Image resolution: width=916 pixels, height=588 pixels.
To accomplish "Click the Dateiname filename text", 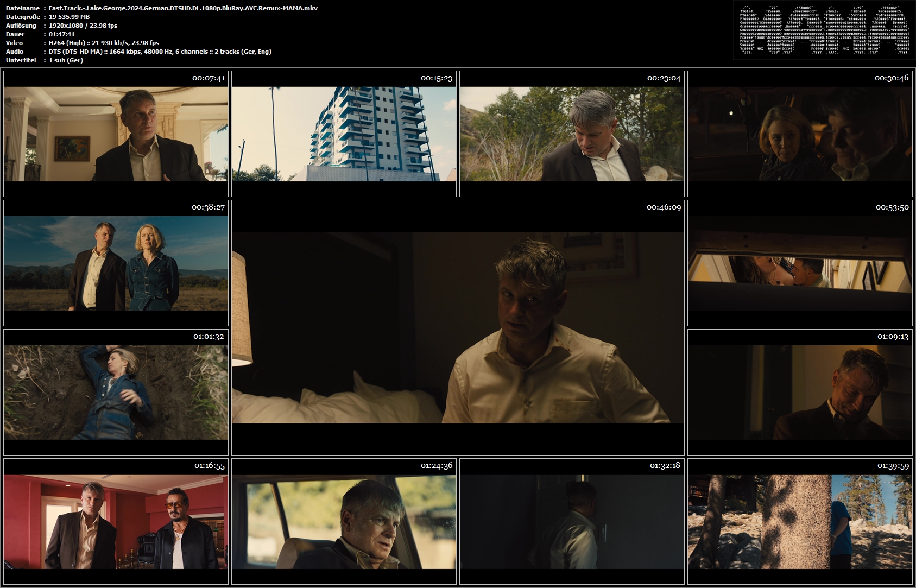I will click(183, 8).
